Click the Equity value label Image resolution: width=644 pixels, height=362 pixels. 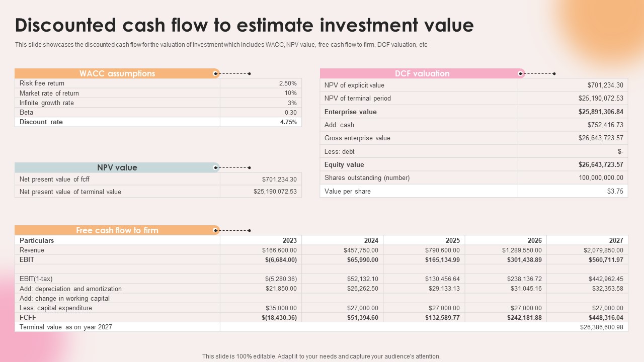pyautogui.click(x=344, y=164)
